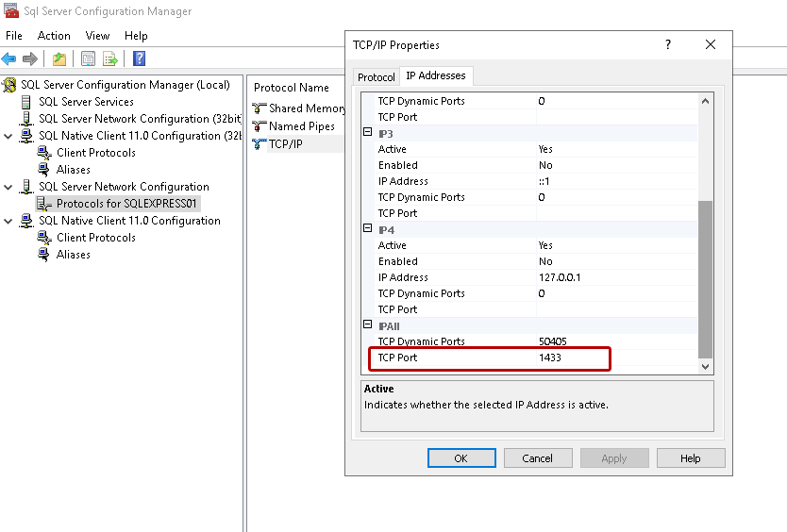Click the Up one level folder icon
Screen dimensions: 787x532
59,58
